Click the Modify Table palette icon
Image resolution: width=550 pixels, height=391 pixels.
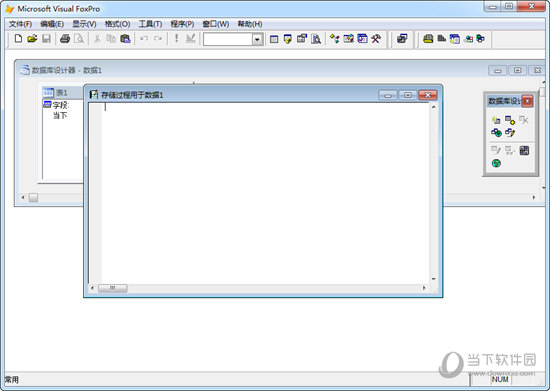[496, 150]
